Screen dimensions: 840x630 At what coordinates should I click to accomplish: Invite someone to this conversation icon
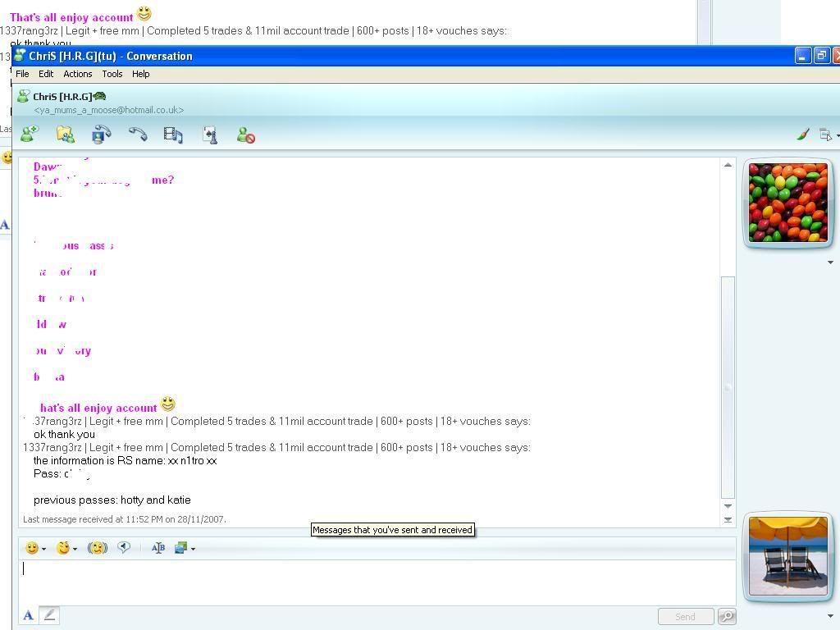point(30,134)
